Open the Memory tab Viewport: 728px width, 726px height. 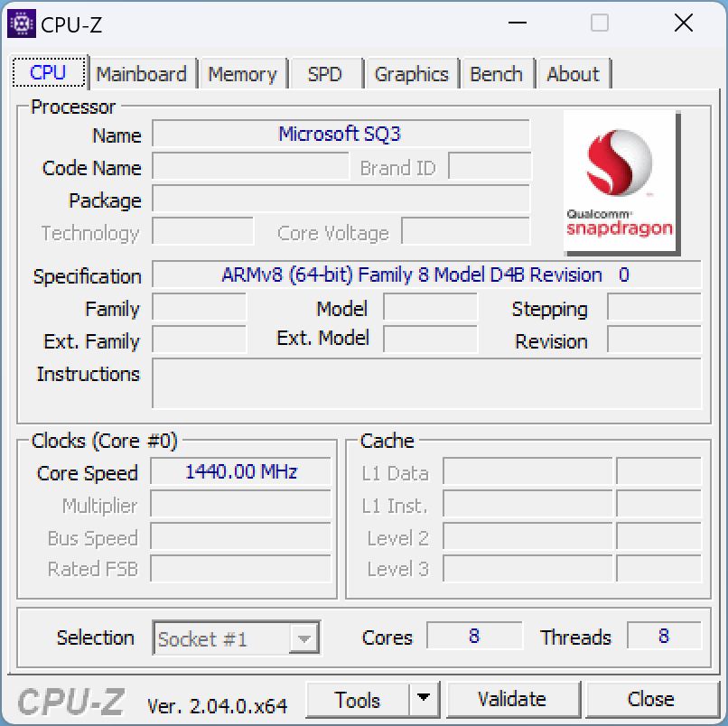click(242, 74)
